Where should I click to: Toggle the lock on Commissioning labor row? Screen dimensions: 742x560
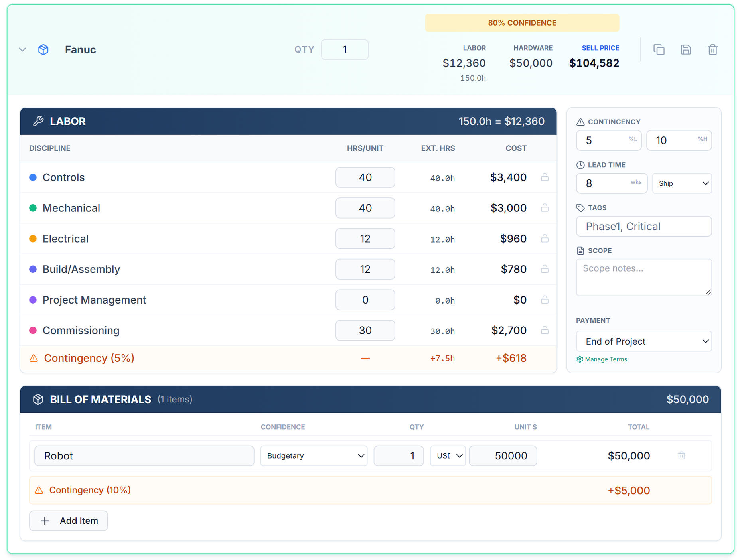(545, 330)
